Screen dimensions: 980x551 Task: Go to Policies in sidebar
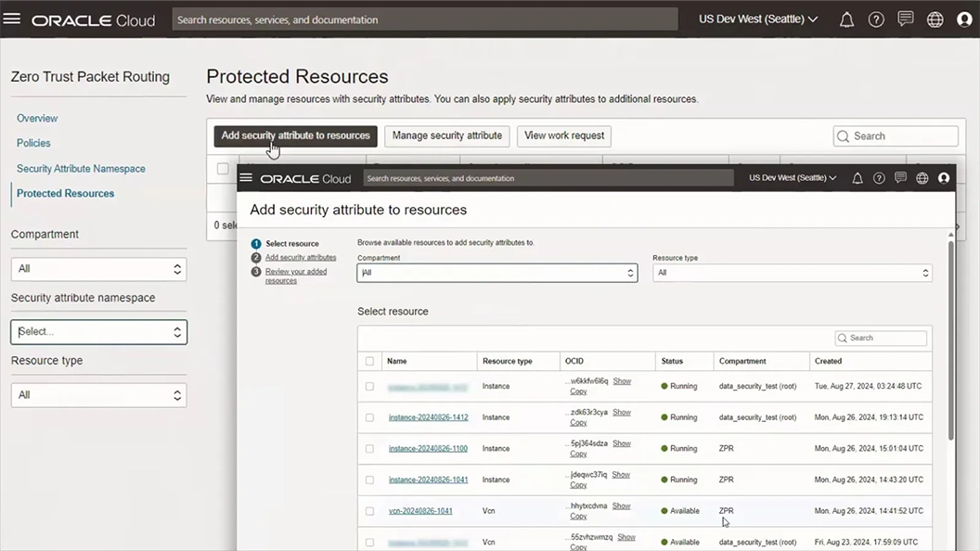point(33,143)
